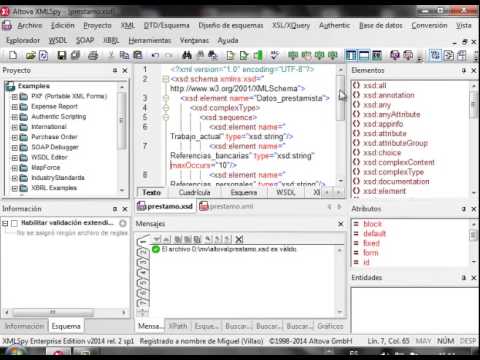This screenshot has height=360, width=480.
Task: Expand the PXF (Portable XML Forms) folder
Action: coord(14,97)
